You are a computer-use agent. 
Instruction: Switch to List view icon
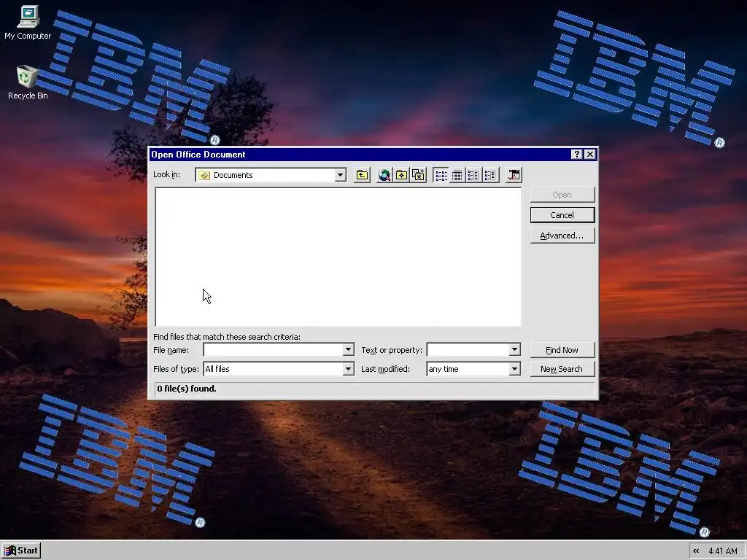[x=441, y=175]
